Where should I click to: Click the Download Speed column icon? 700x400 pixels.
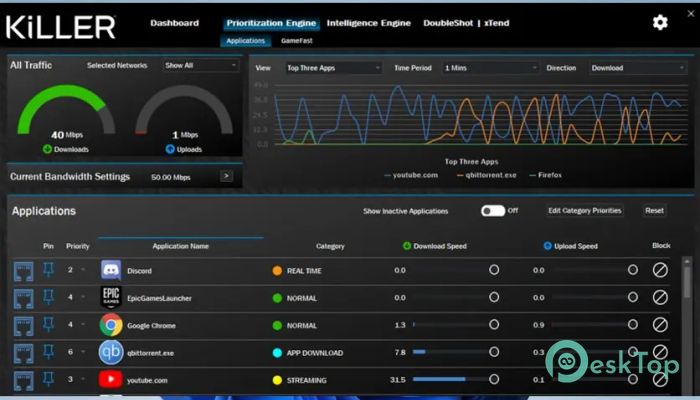(407, 246)
